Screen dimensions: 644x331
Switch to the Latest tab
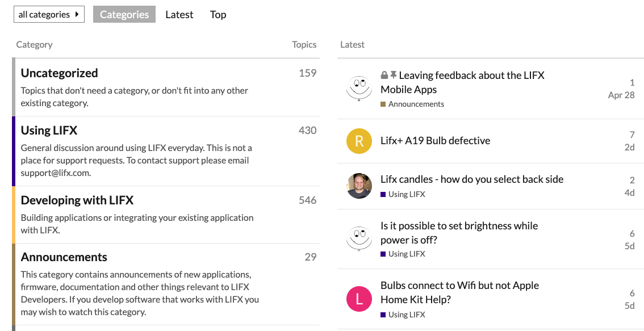[179, 14]
